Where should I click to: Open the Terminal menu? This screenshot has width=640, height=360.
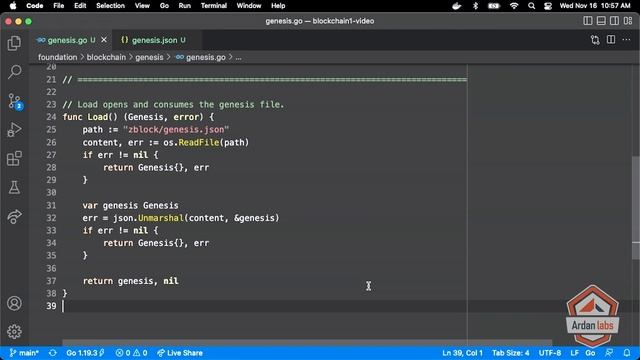(x=214, y=6)
